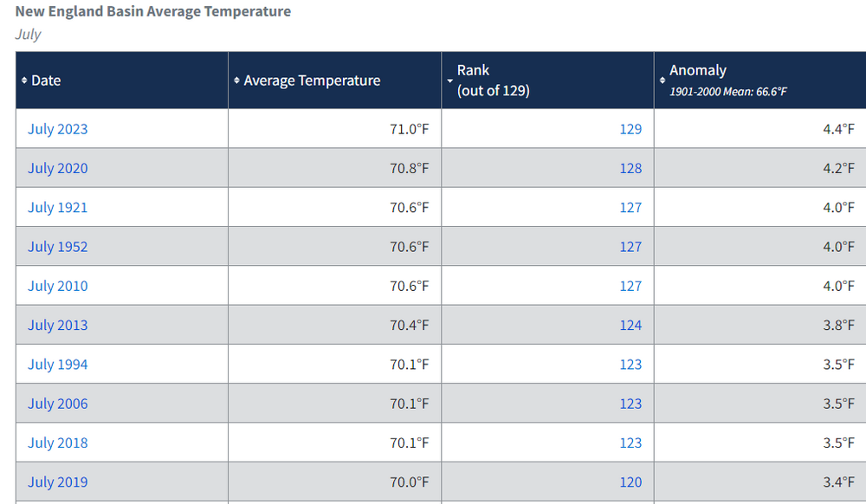Viewport: 866px width, 504px height.
Task: Open the July 2006 link
Action: point(58,403)
